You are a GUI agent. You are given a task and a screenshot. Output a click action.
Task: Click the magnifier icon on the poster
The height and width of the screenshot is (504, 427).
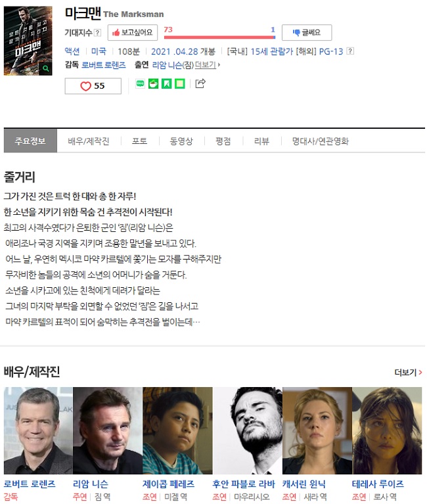tap(45, 68)
